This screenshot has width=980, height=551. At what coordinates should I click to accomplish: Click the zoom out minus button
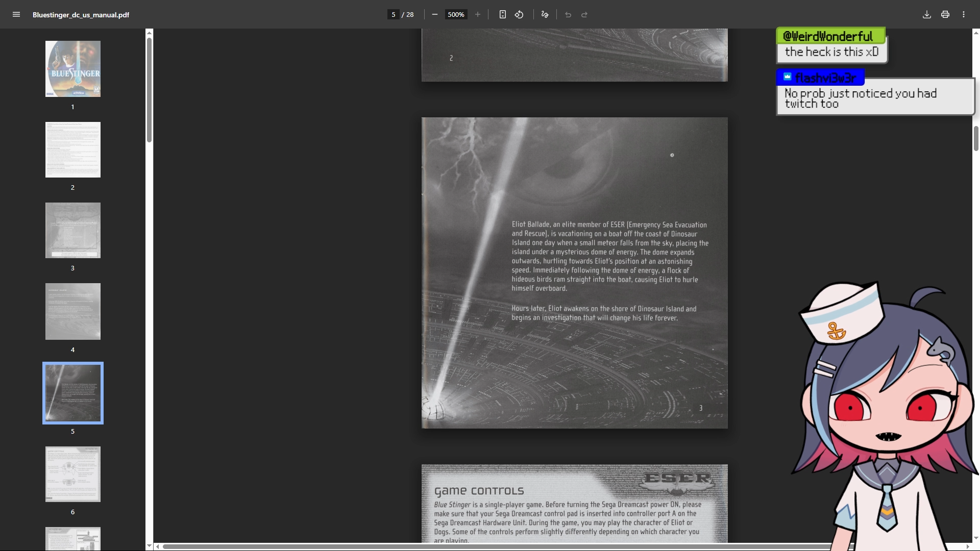pos(435,15)
